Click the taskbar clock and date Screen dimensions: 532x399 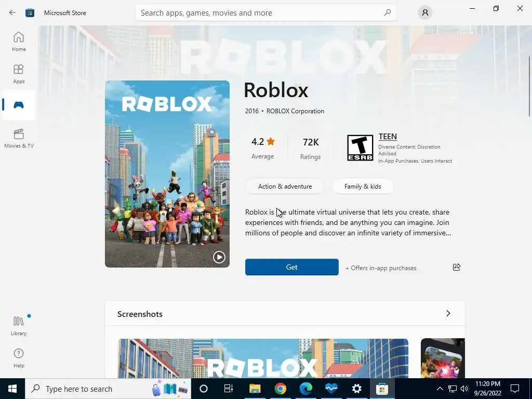pyautogui.click(x=487, y=389)
